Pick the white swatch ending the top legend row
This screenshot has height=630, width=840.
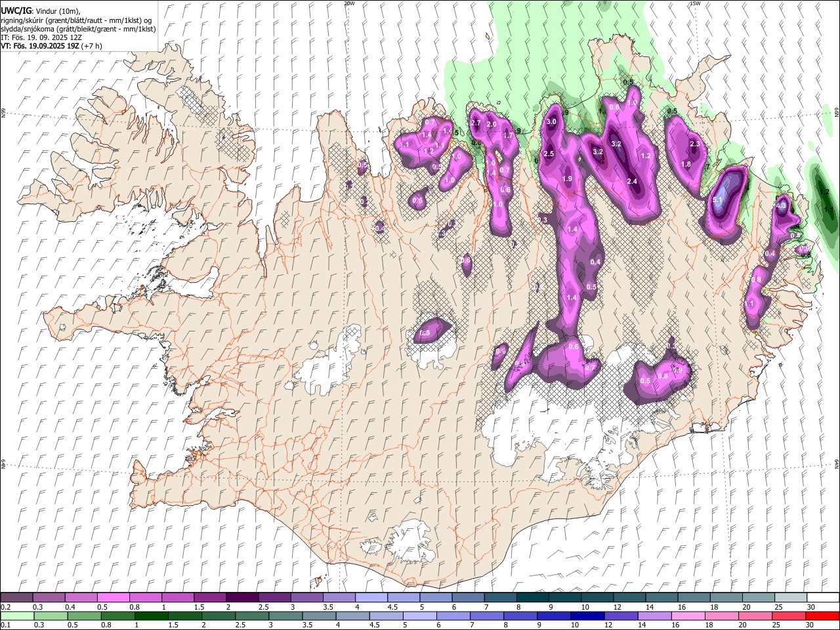pyautogui.click(x=823, y=597)
